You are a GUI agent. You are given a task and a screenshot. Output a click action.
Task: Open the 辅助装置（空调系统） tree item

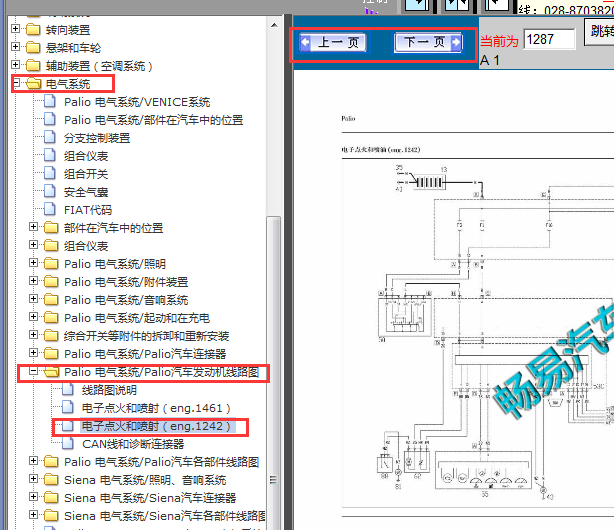(99, 66)
